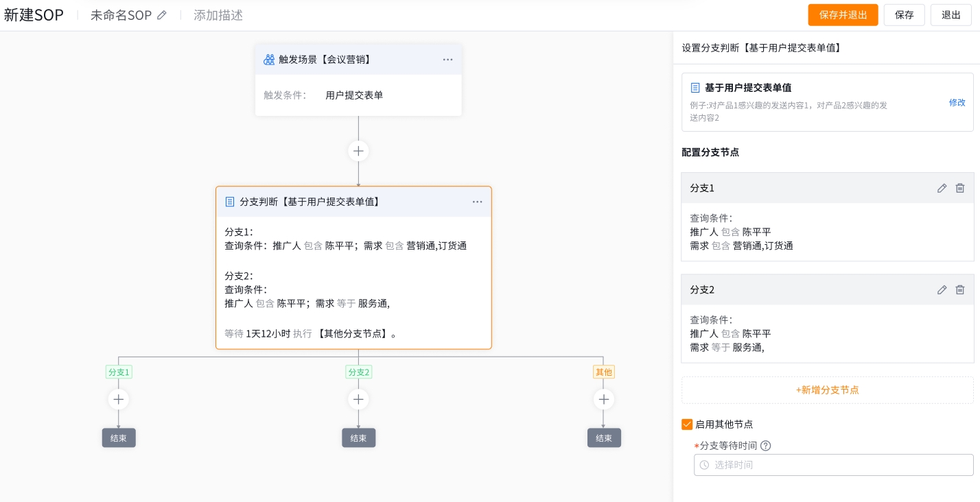This screenshot has height=502, width=980.
Task: Edit 分支1 using its pencil icon
Action: pyautogui.click(x=942, y=188)
